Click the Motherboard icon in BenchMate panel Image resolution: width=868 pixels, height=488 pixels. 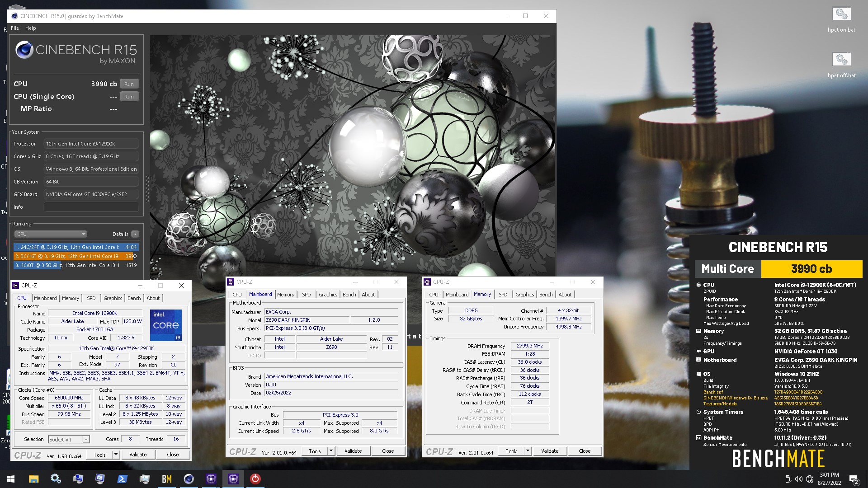pyautogui.click(x=698, y=360)
